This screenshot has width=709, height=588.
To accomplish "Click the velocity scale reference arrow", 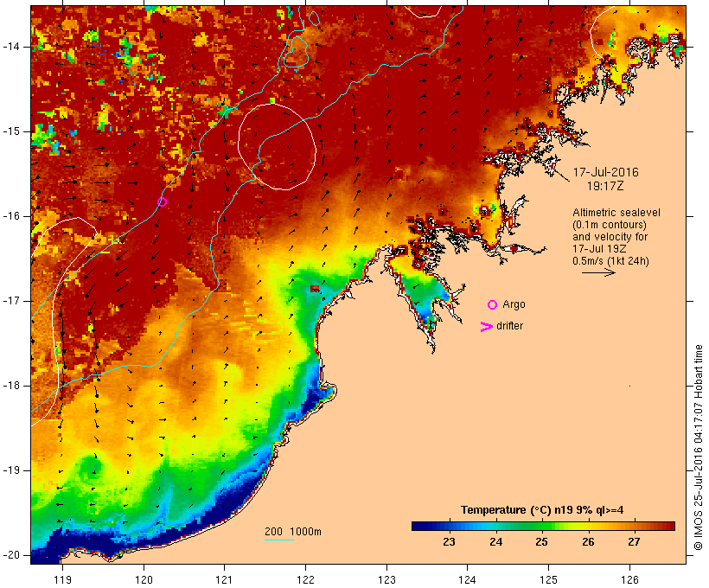I will [x=598, y=272].
